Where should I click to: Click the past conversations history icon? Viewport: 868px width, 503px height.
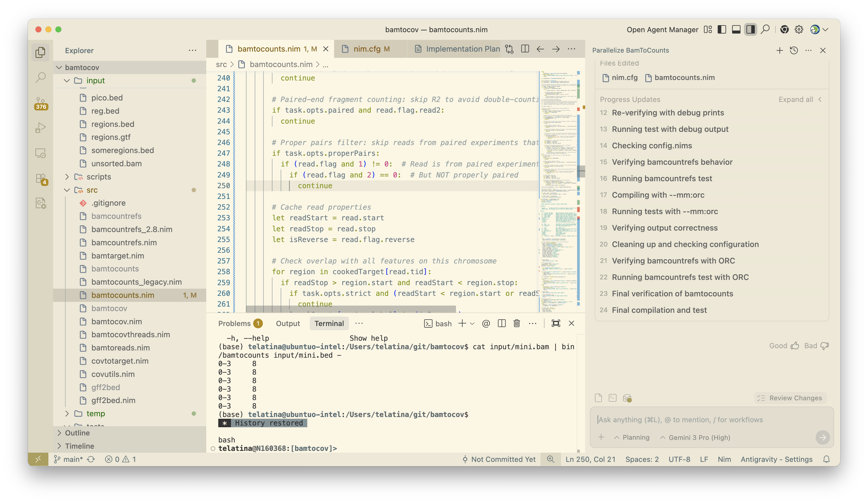pos(794,50)
